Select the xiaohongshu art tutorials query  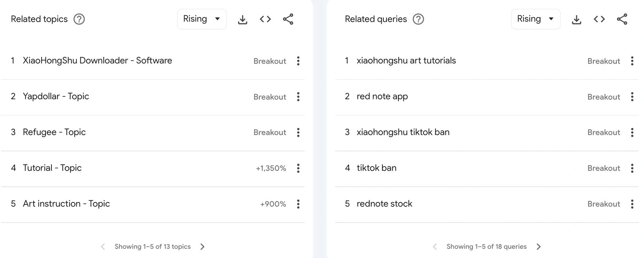tap(406, 60)
